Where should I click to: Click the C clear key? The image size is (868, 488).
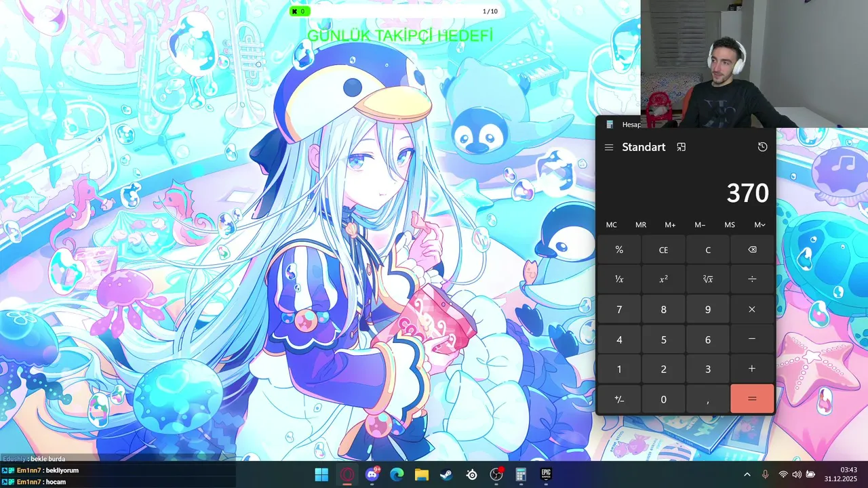click(708, 249)
